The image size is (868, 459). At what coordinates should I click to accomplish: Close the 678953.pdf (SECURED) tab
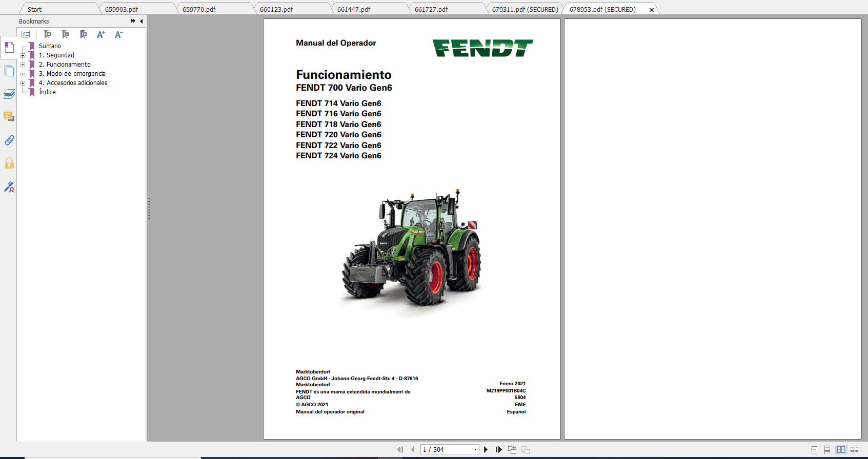coord(652,10)
